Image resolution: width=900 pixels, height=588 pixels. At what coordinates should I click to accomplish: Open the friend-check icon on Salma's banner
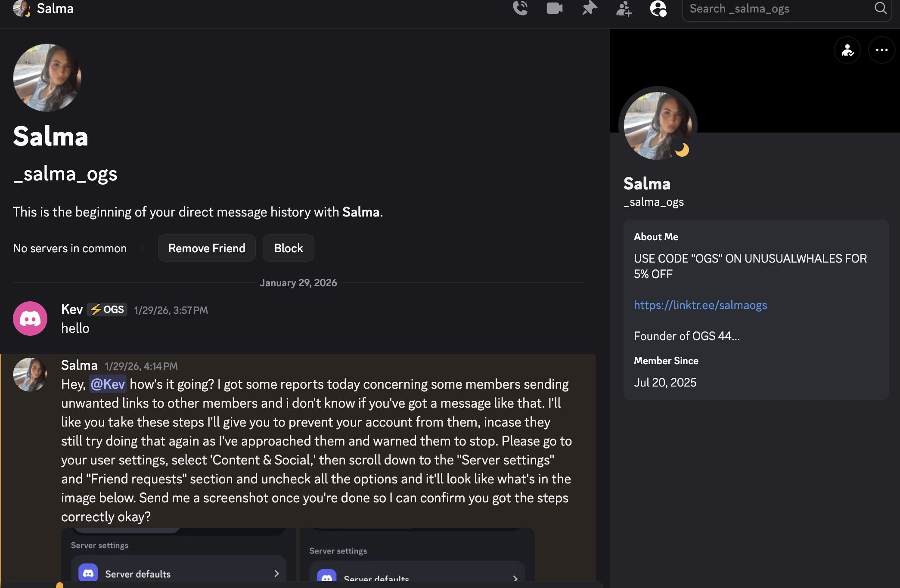847,50
